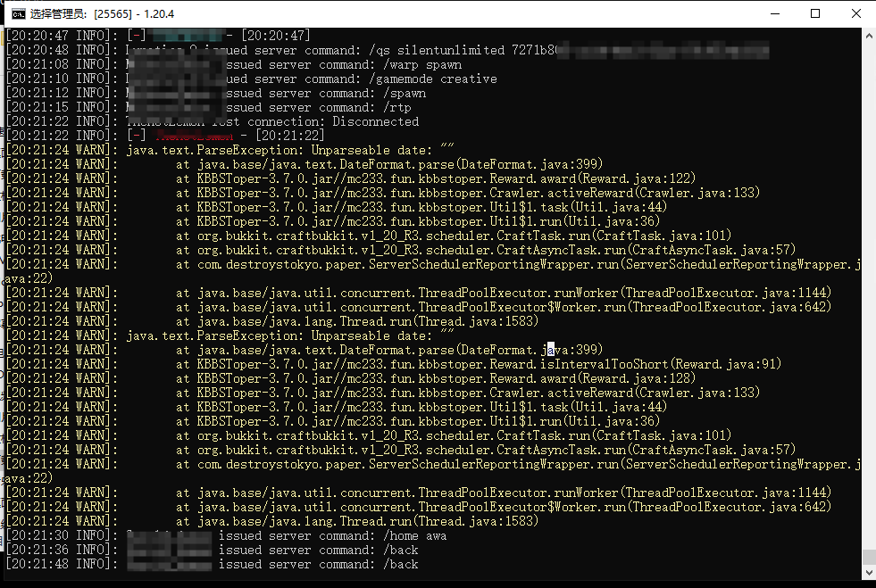
Task: Minimize the 1.20.4 server console window
Action: [x=775, y=14]
